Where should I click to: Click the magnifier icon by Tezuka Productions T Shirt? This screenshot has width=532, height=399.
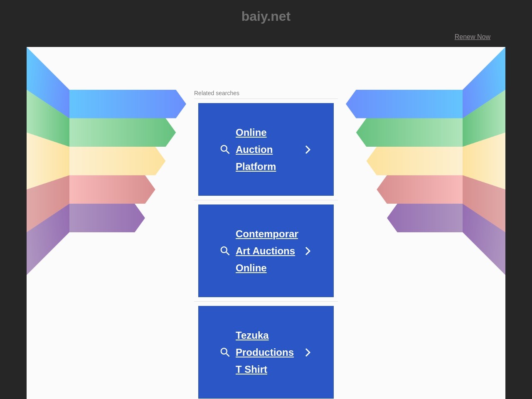225,352
